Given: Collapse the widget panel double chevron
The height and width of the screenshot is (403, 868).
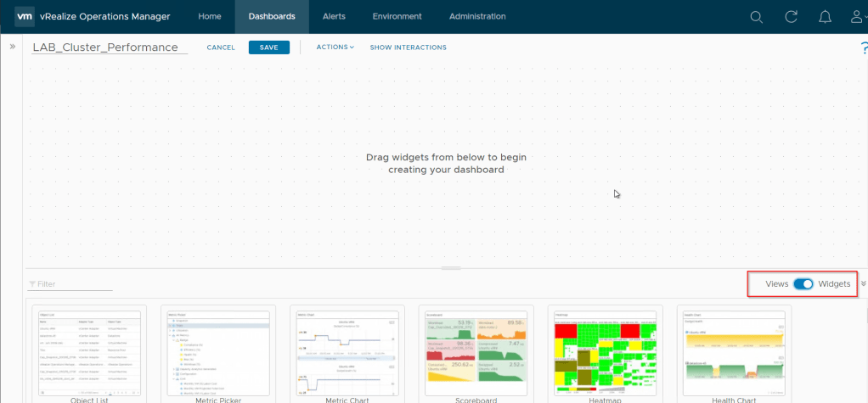Looking at the screenshot, I should point(863,284).
